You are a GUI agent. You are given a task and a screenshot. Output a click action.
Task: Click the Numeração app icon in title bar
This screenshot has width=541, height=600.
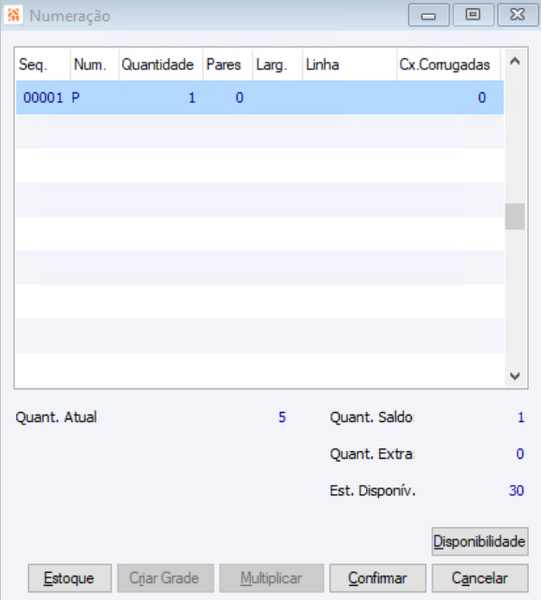[13, 15]
